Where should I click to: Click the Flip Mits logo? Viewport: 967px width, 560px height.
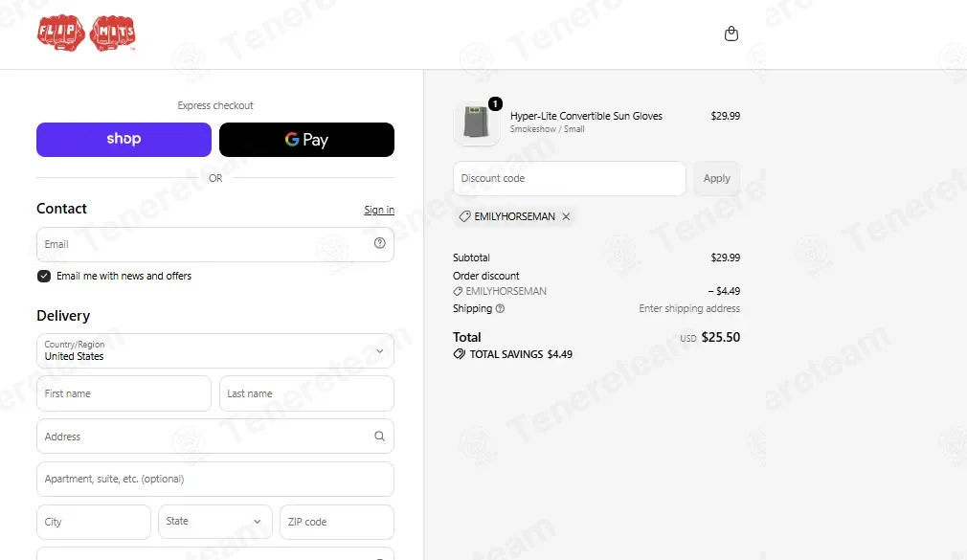86,33
